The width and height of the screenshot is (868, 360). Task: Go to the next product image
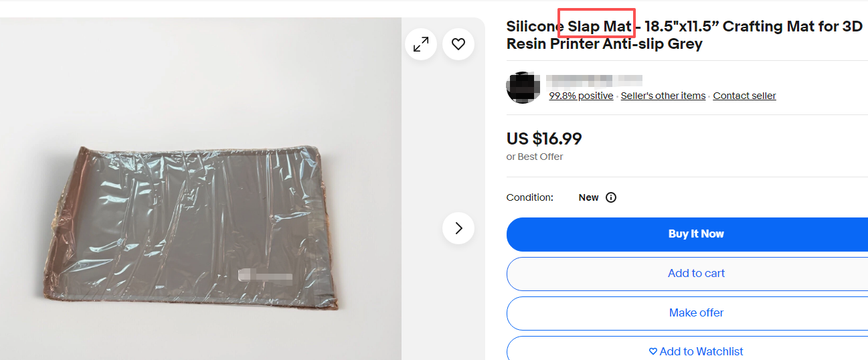(458, 228)
